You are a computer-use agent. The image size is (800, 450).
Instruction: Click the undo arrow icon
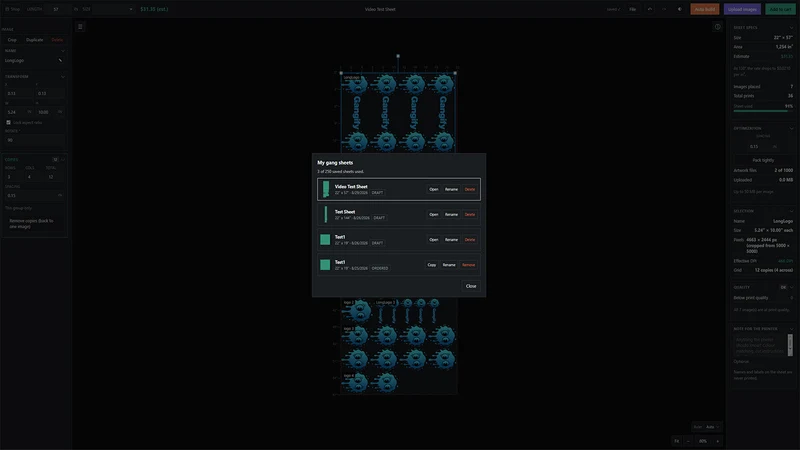click(649, 9)
